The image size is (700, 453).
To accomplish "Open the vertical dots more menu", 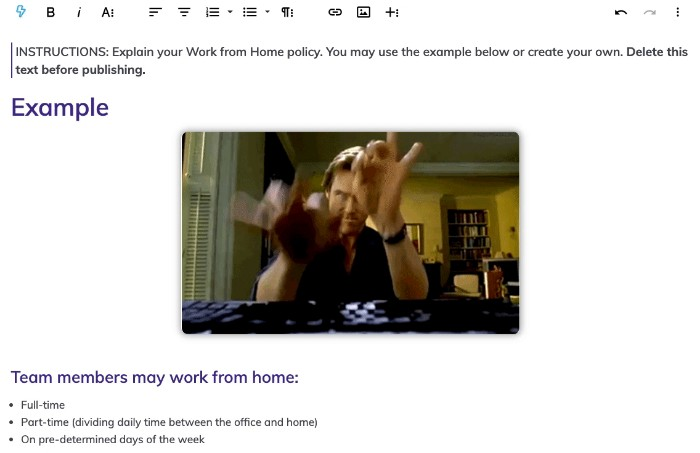I will click(678, 12).
